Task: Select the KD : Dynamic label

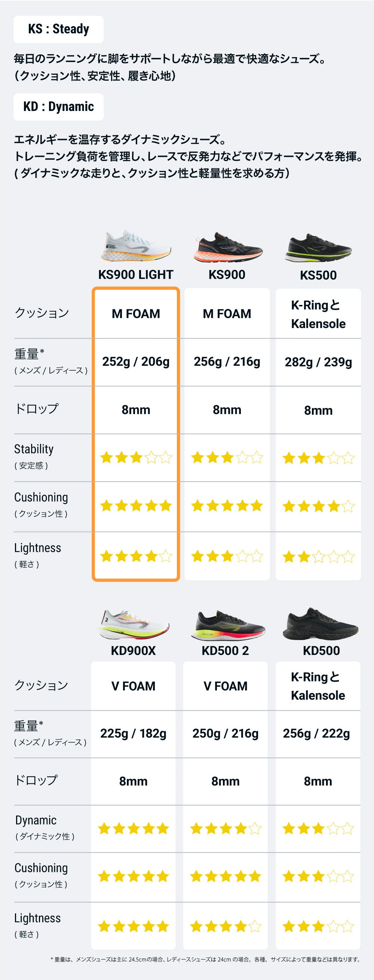Action: pyautogui.click(x=59, y=107)
